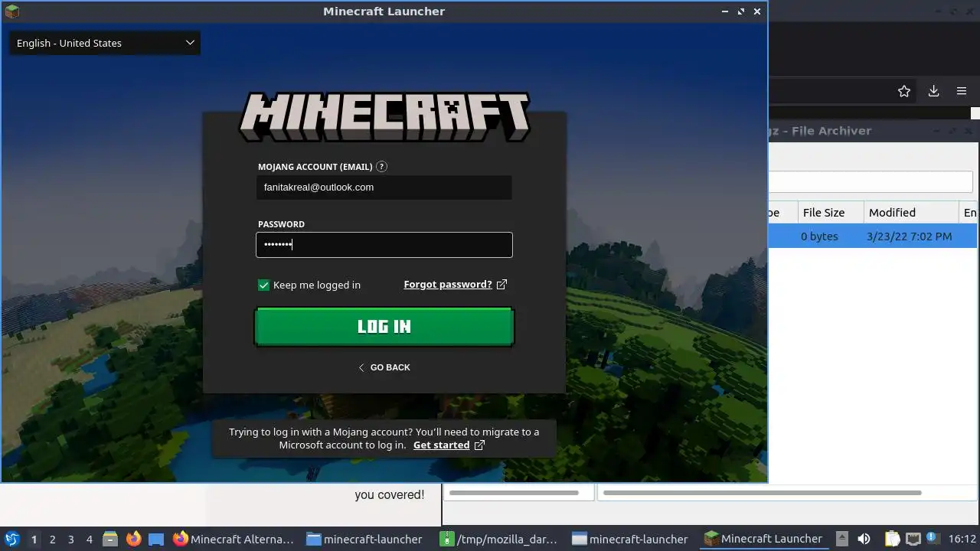Click the blue show desktop icon in the taskbar
Viewport: 980px width, 551px height.
156,539
